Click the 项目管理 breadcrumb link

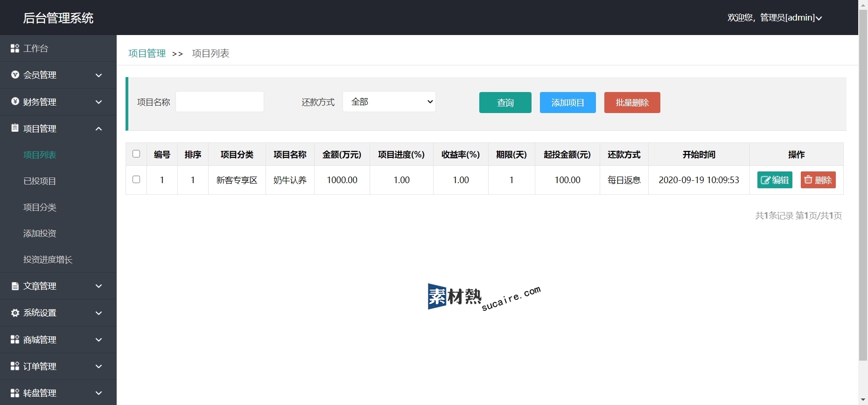pyautogui.click(x=147, y=53)
